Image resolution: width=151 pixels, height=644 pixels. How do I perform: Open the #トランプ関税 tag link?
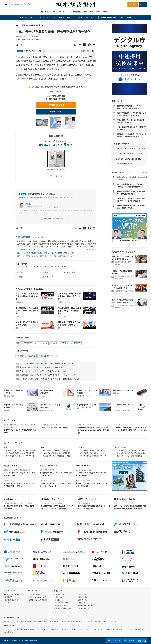(126, 18)
